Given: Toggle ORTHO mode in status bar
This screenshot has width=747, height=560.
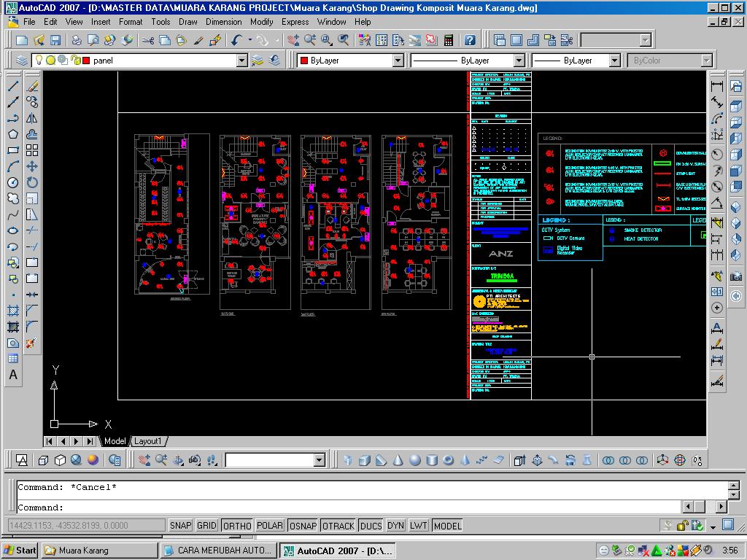Looking at the screenshot, I should coord(236,526).
